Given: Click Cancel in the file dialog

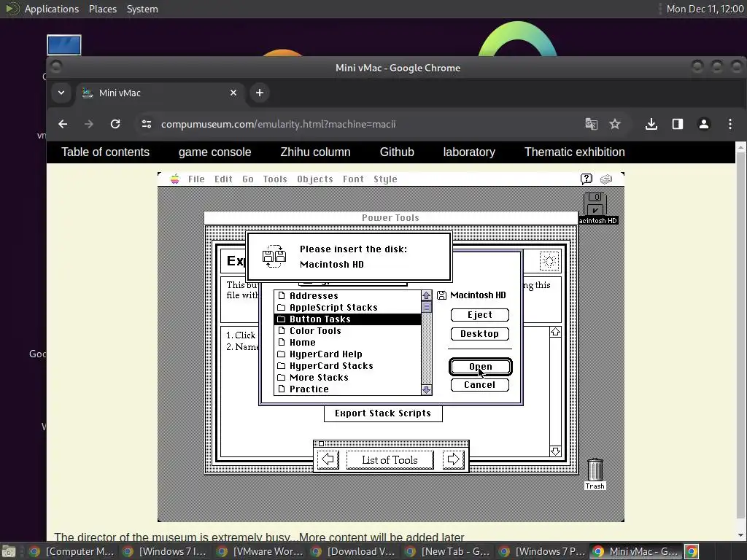Looking at the screenshot, I should (x=480, y=385).
